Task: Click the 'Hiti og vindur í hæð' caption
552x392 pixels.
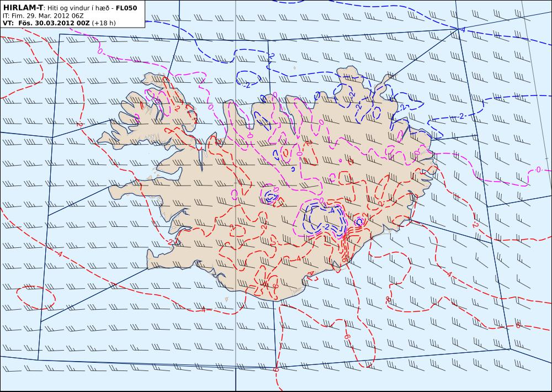Action: click(78, 8)
